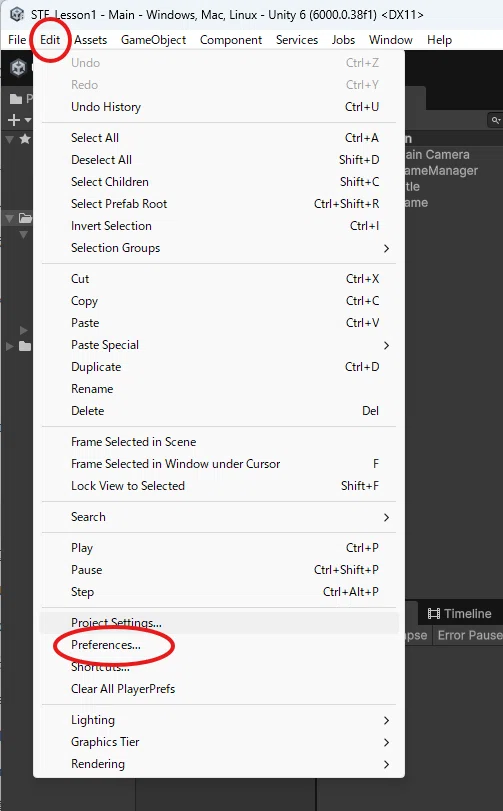Image resolution: width=503 pixels, height=811 pixels.
Task: Choose Delete from the menu
Action: click(x=219, y=411)
